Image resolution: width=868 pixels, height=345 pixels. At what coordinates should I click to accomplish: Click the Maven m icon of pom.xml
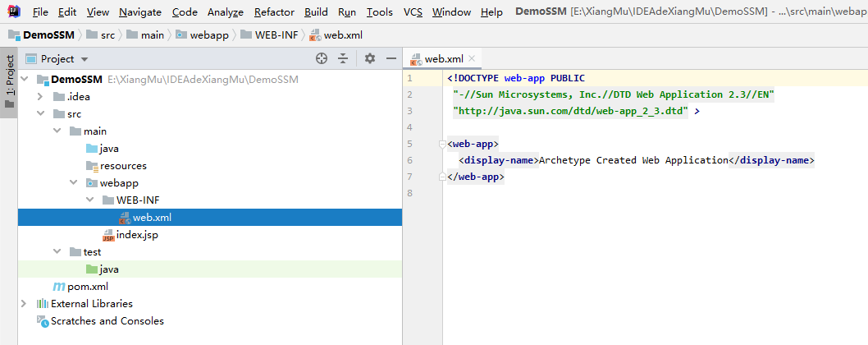59,287
